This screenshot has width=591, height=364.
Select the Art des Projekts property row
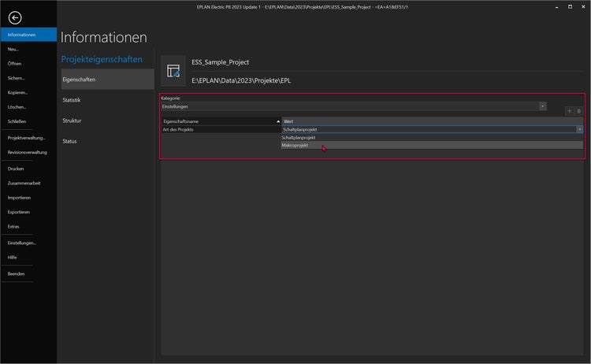221,129
